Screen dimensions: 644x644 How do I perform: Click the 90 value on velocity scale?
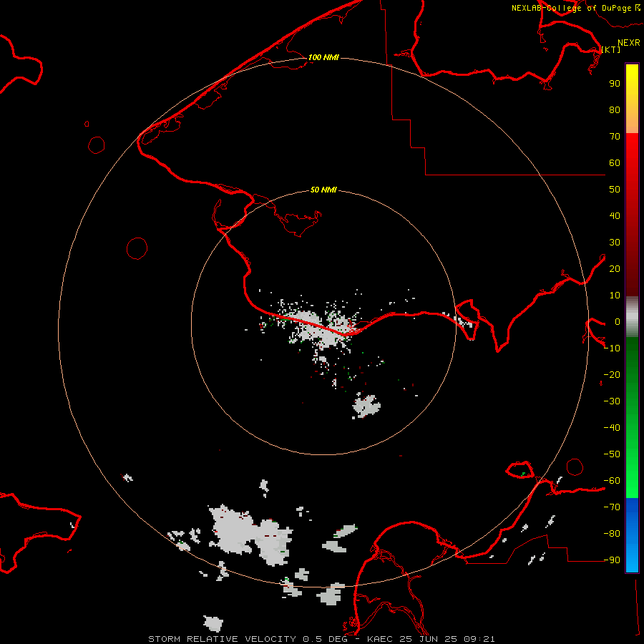(615, 84)
